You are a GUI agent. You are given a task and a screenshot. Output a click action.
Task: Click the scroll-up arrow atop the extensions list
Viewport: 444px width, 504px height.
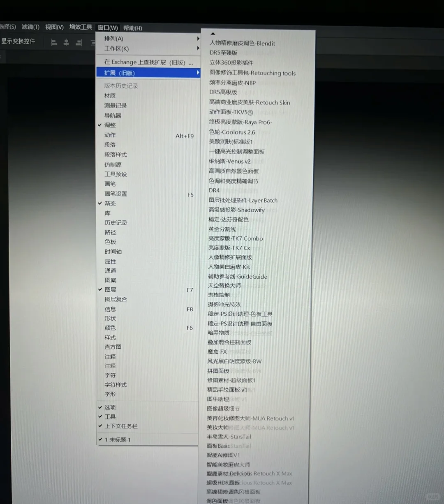coord(213,33)
